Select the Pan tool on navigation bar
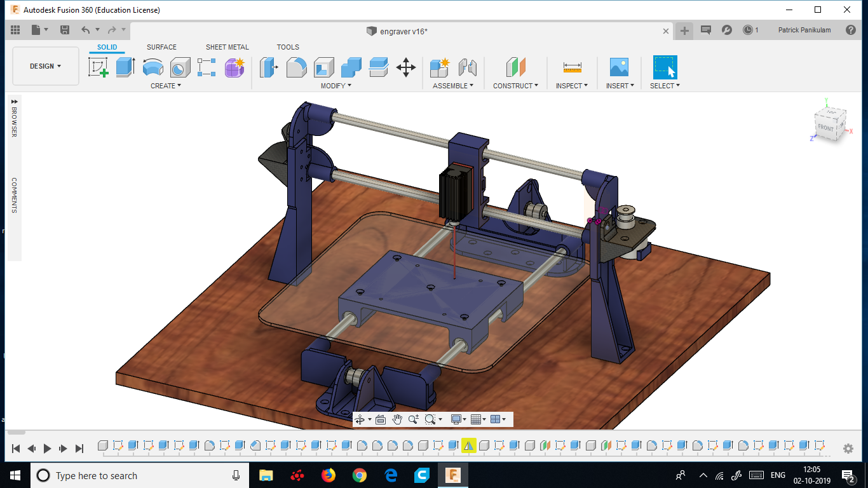This screenshot has width=868, height=488. pyautogui.click(x=398, y=419)
